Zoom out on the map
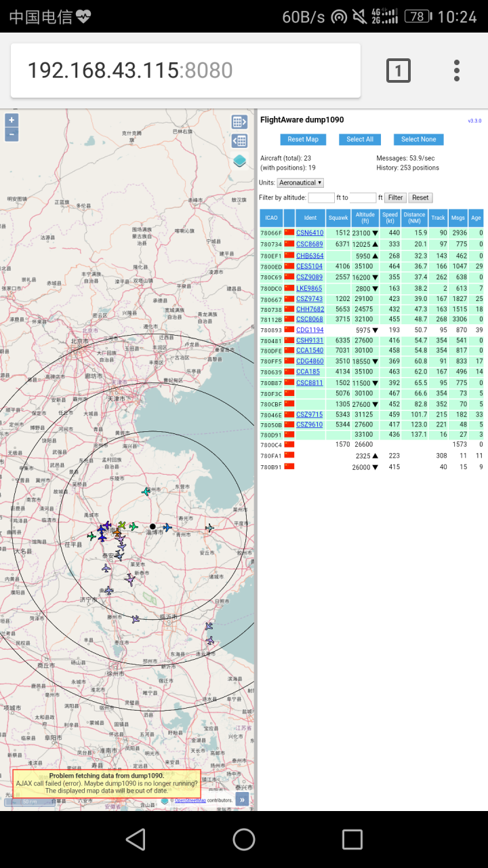Screen dimensions: 488x868 (12, 134)
